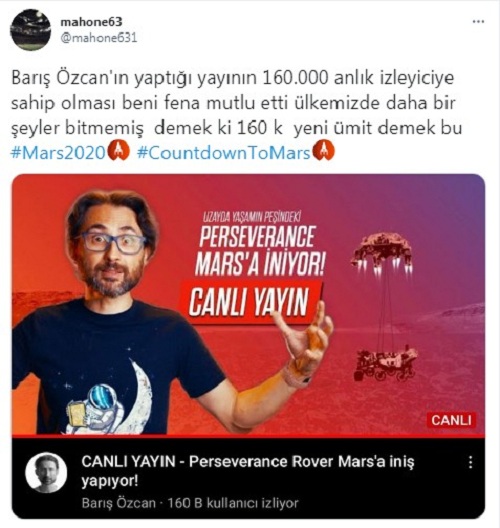Open the video card's vertical three-dot menu
This screenshot has width=500, height=528.
(470, 462)
